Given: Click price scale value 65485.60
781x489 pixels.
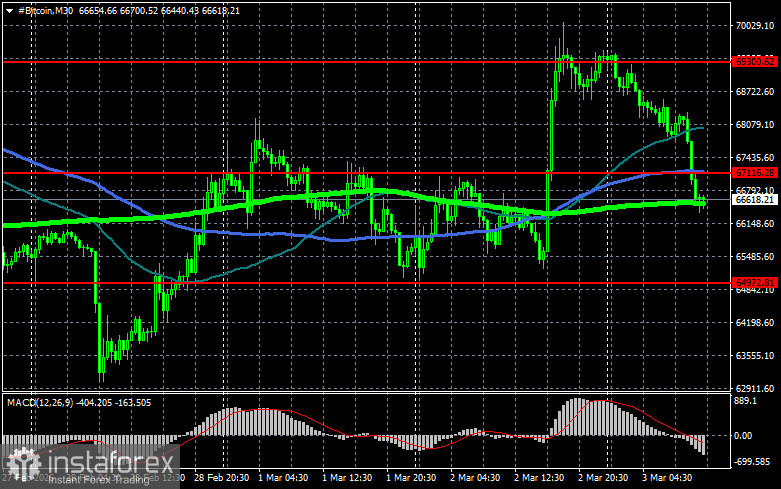Looking at the screenshot, I should (x=755, y=256).
